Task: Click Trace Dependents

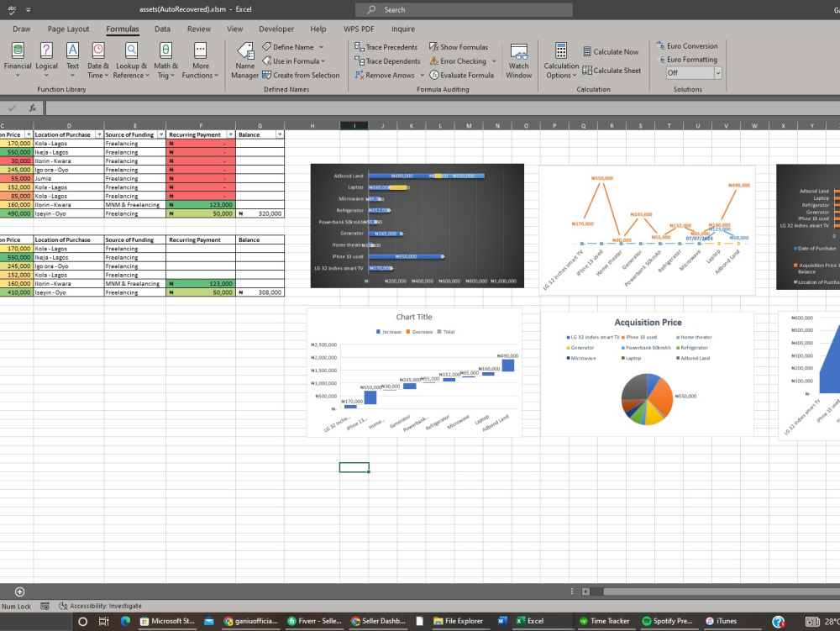Action: point(387,61)
